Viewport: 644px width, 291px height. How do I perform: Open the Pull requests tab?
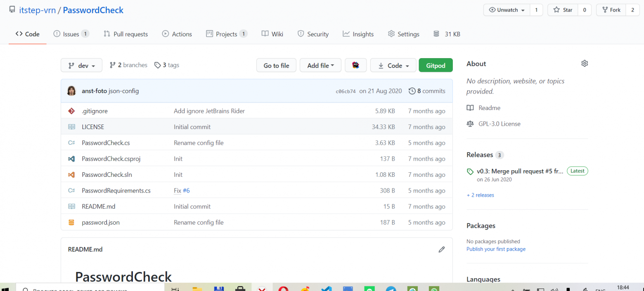(x=125, y=34)
